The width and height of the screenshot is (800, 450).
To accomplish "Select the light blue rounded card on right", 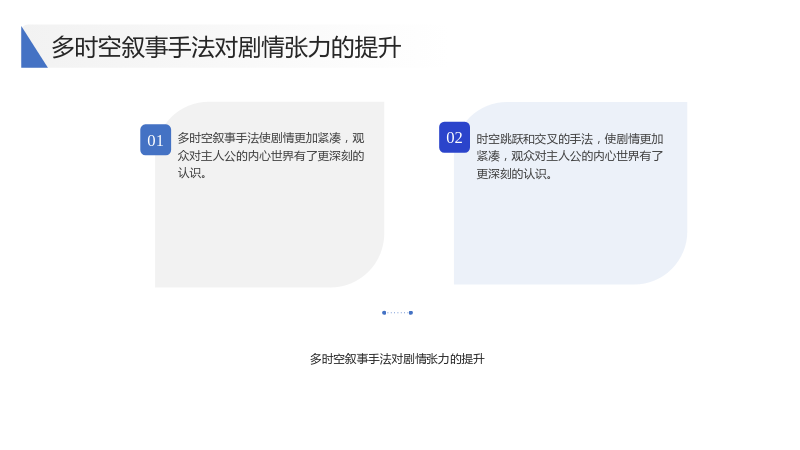I will click(570, 193).
